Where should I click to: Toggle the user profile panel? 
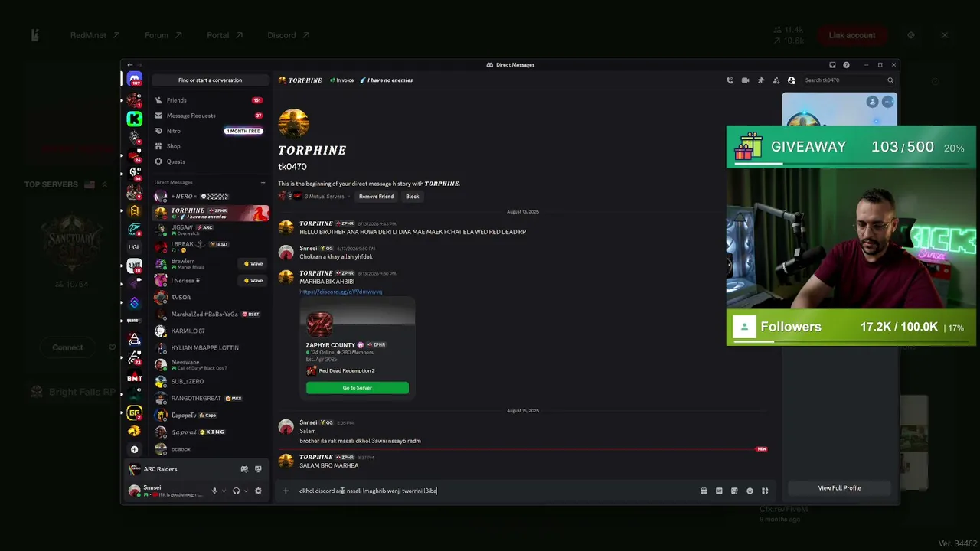pyautogui.click(x=791, y=80)
